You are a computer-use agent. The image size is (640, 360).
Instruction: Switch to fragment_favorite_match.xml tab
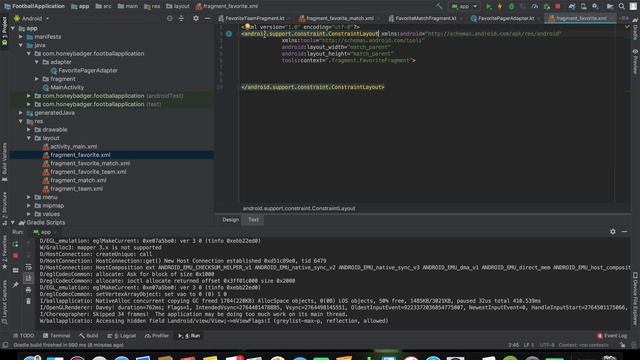[x=340, y=18]
